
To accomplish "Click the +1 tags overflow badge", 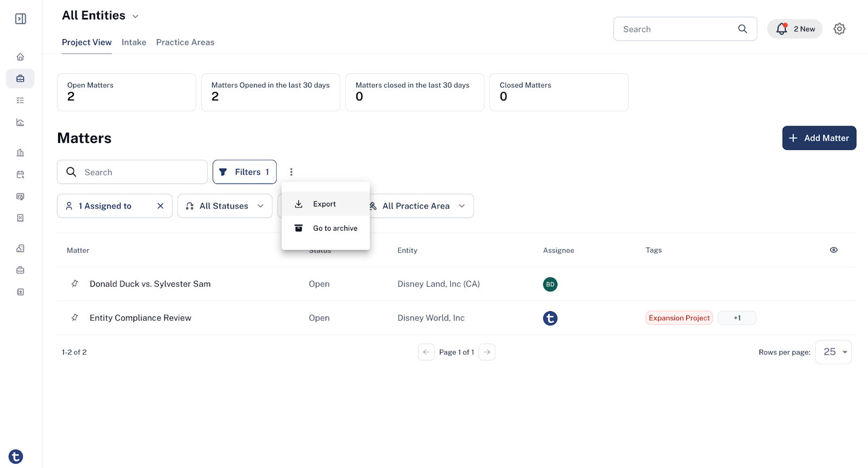I will 737,318.
